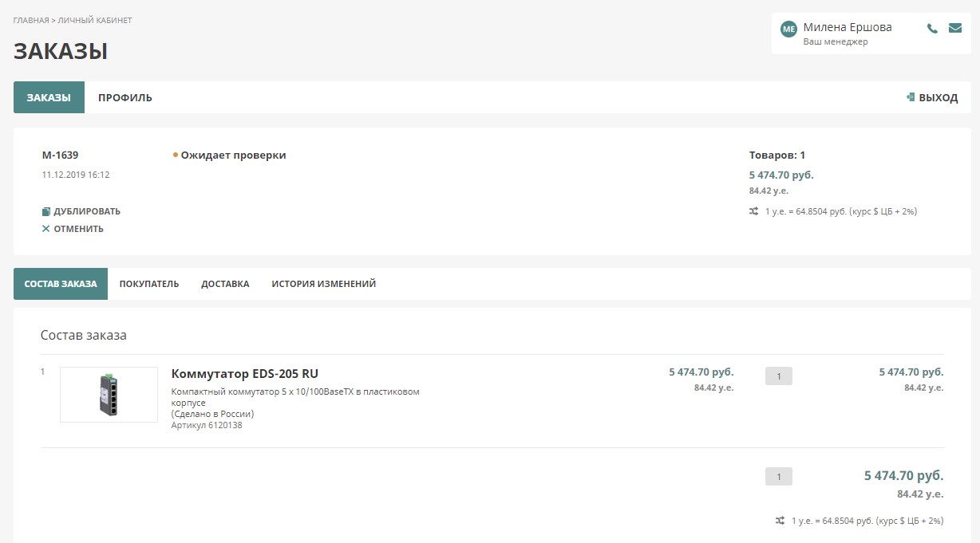Viewport: 980px width, 543px height.
Task: Select the Состав заказа tab
Action: 61,284
